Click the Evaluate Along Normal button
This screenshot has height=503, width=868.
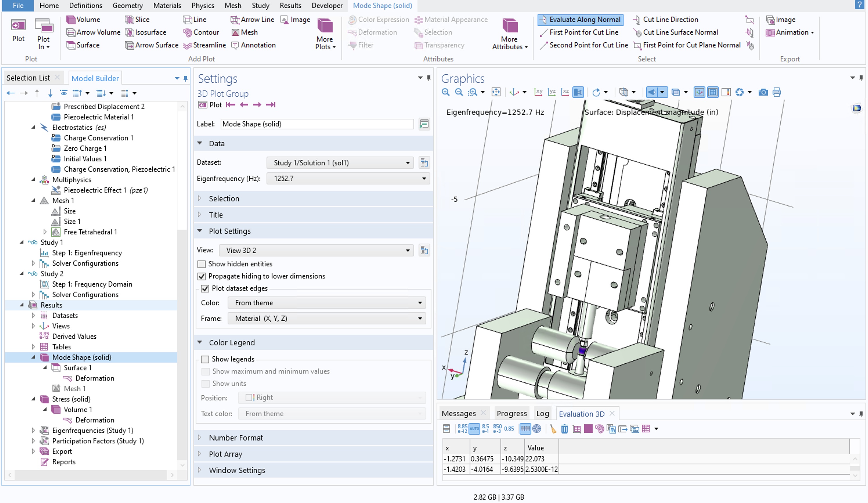point(580,20)
